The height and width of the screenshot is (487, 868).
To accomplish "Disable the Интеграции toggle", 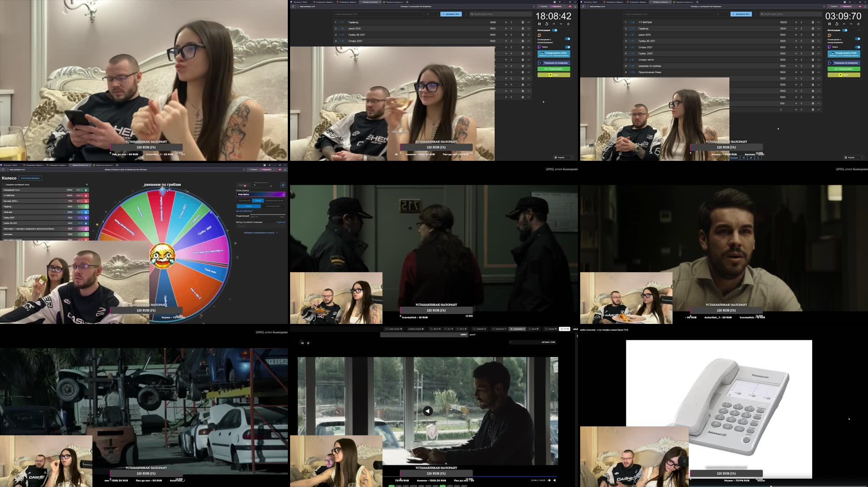I will pyautogui.click(x=555, y=30).
